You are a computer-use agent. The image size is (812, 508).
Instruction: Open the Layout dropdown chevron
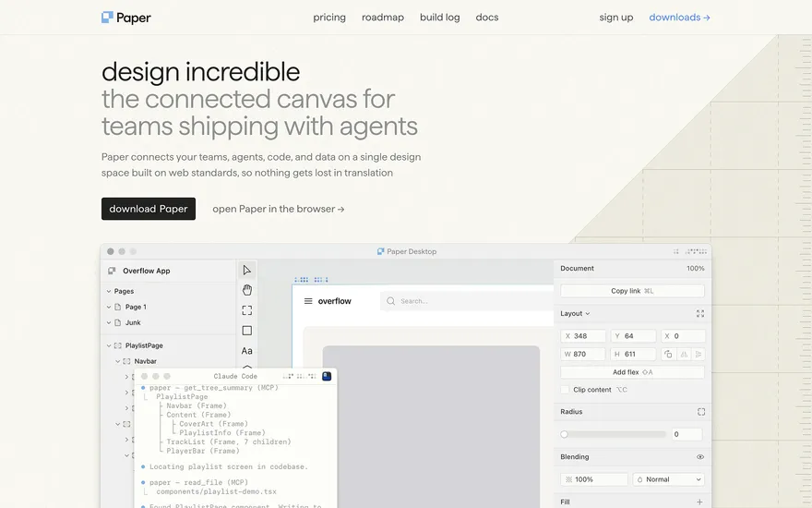point(588,314)
